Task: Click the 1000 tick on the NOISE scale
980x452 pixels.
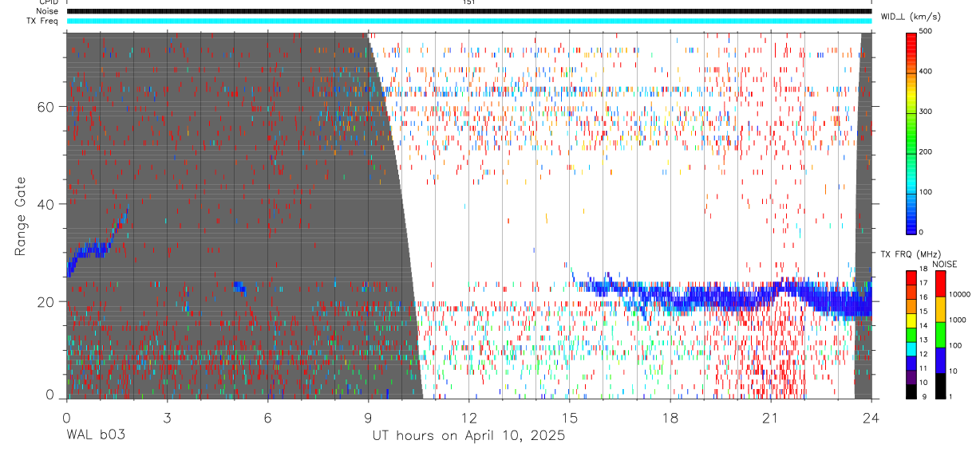Action: pos(957,320)
